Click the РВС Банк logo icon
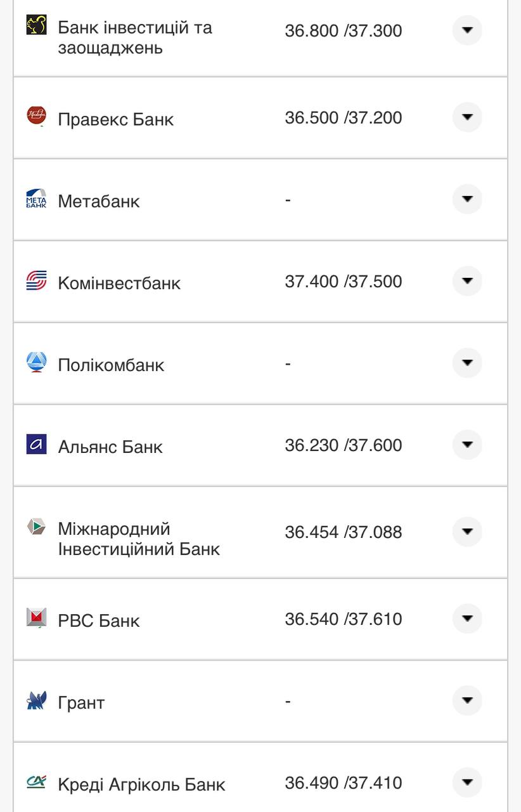Viewport: 521px width, 812px height. click(36, 618)
